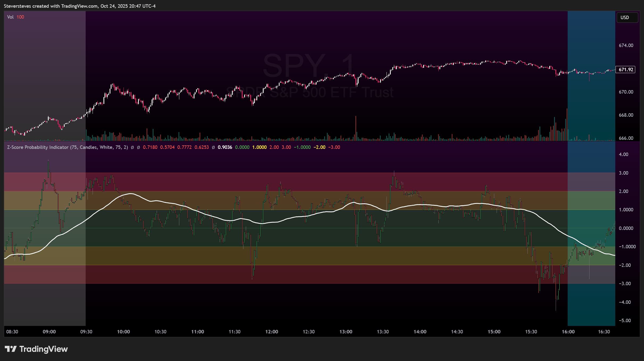Click the 15:30 time axis label
The width and height of the screenshot is (644, 361).
pyautogui.click(x=531, y=332)
